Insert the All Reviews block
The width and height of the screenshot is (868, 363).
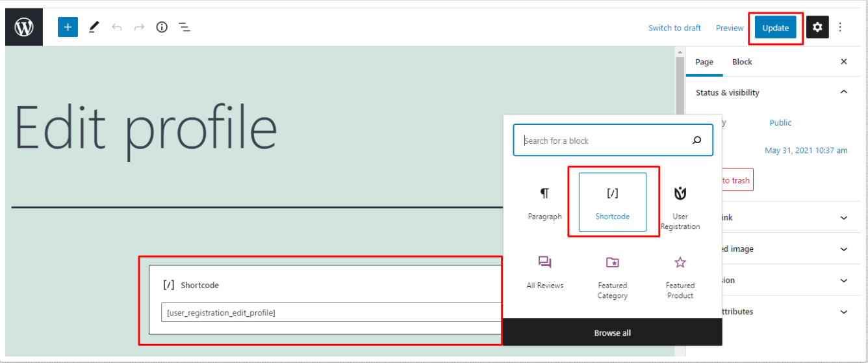click(544, 271)
